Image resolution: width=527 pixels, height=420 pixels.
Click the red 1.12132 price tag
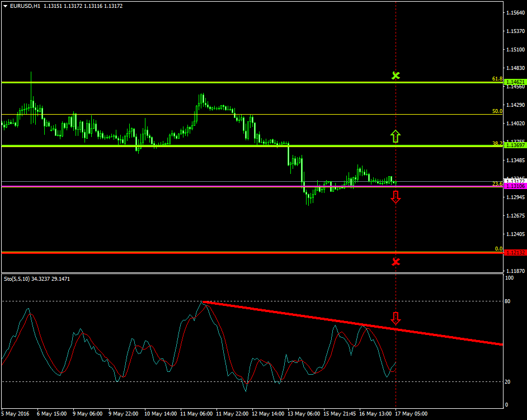pyautogui.click(x=512, y=252)
